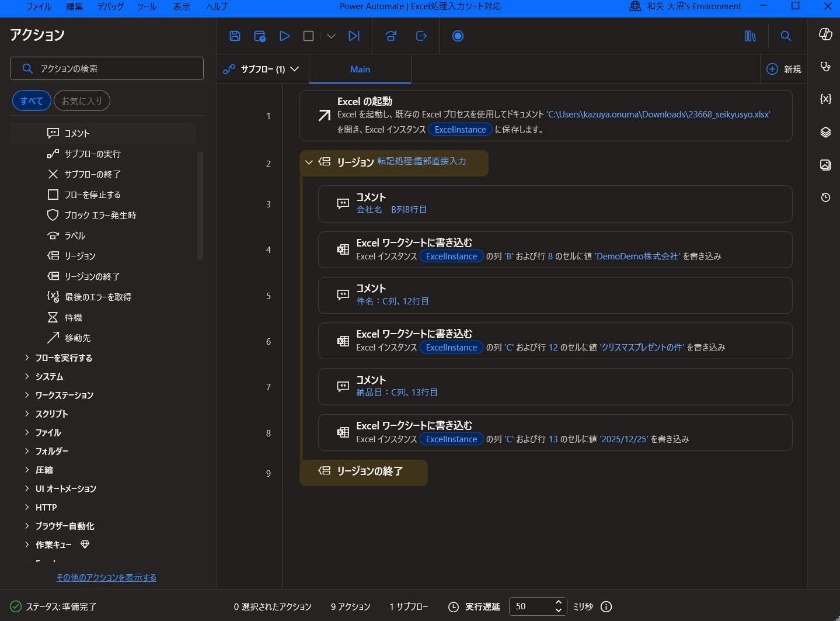Image resolution: width=840 pixels, height=621 pixels.
Task: Click the Stop flow square icon
Action: (308, 36)
